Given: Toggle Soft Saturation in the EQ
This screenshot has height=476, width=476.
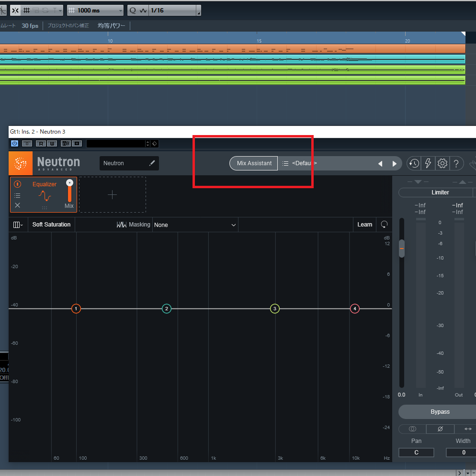Looking at the screenshot, I should pos(51,225).
